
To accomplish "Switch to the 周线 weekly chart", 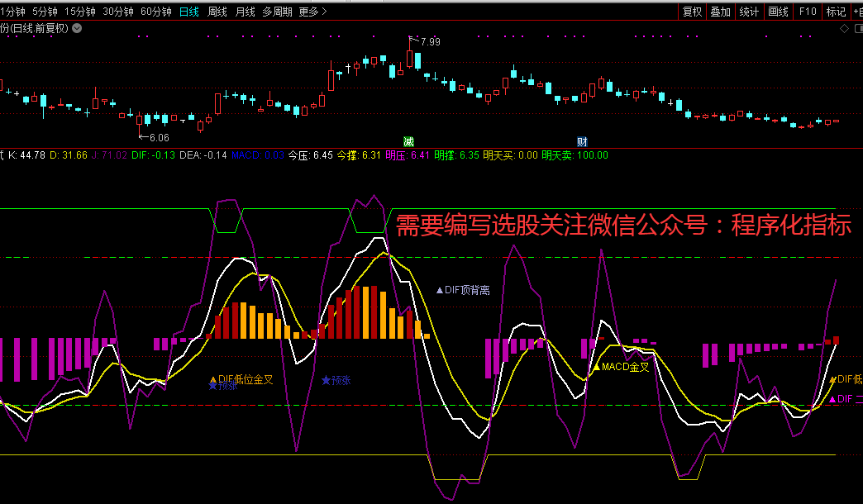I will click(217, 12).
